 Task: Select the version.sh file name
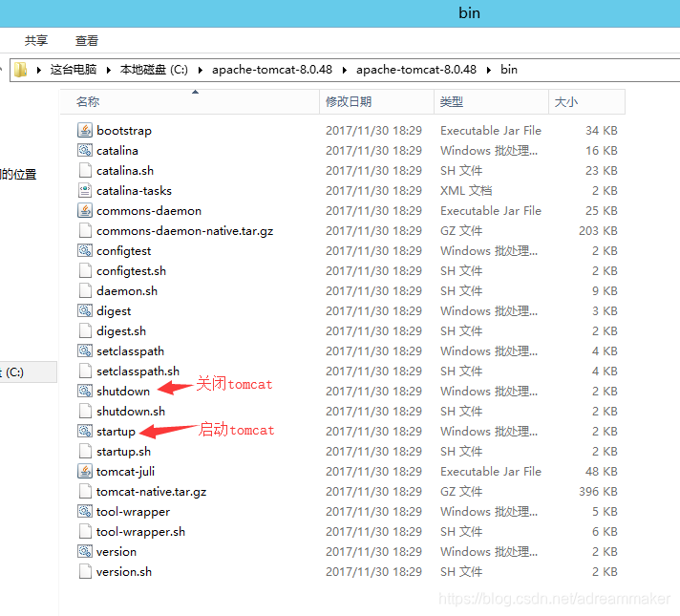pyautogui.click(x=124, y=571)
